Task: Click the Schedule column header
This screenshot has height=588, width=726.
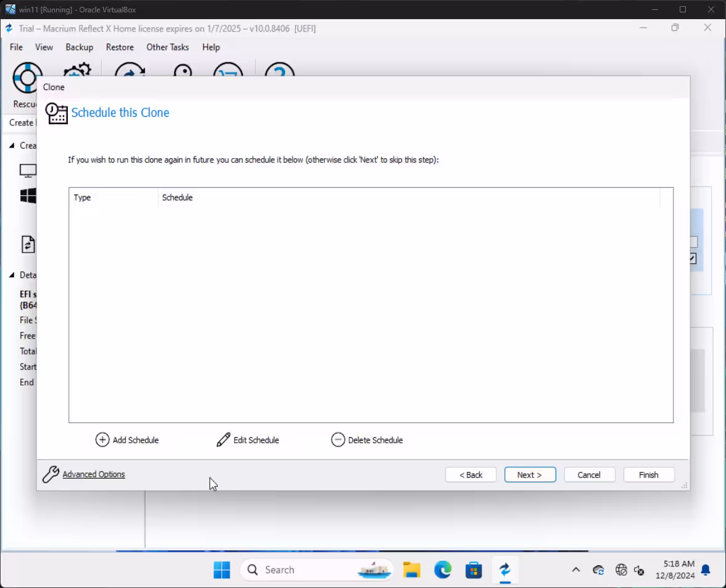Action: click(409, 198)
